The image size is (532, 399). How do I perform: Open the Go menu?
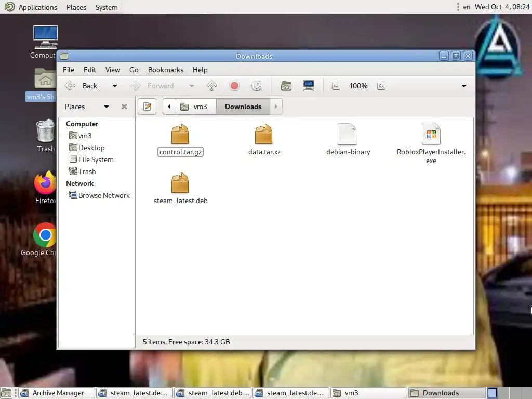(x=134, y=70)
